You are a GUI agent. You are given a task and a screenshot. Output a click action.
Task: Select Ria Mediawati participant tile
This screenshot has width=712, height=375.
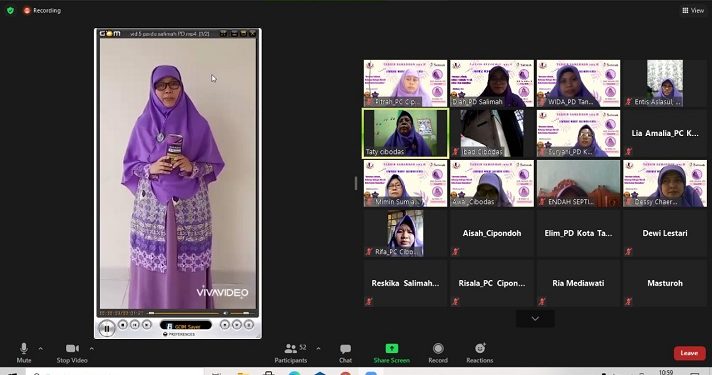578,283
